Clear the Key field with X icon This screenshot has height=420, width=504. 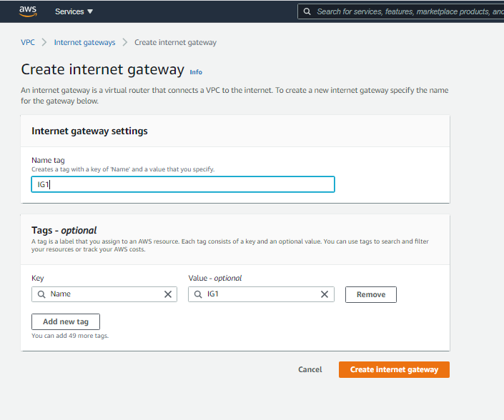tap(168, 294)
